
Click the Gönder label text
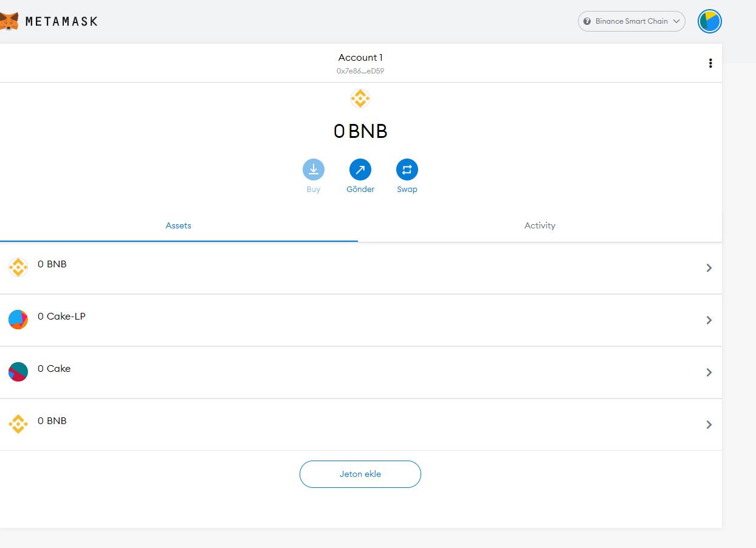360,190
